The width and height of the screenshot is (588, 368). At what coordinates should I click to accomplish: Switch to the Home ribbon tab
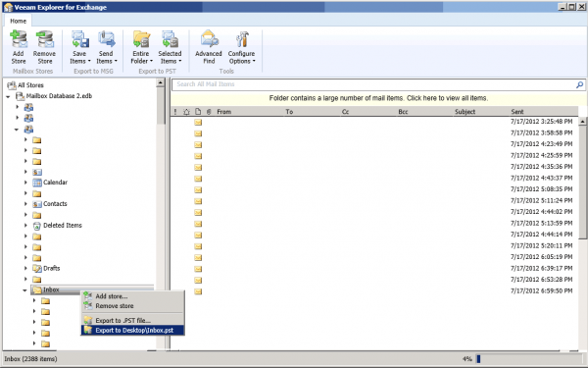tap(18, 21)
